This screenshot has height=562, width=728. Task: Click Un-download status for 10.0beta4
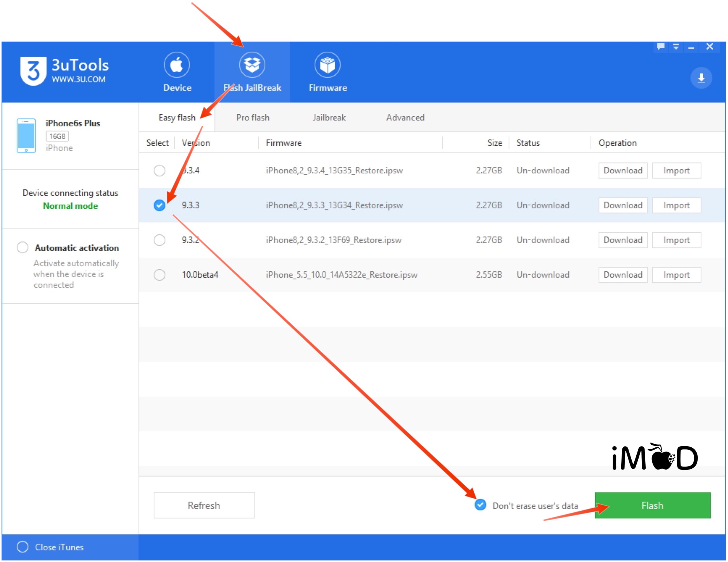coord(543,275)
